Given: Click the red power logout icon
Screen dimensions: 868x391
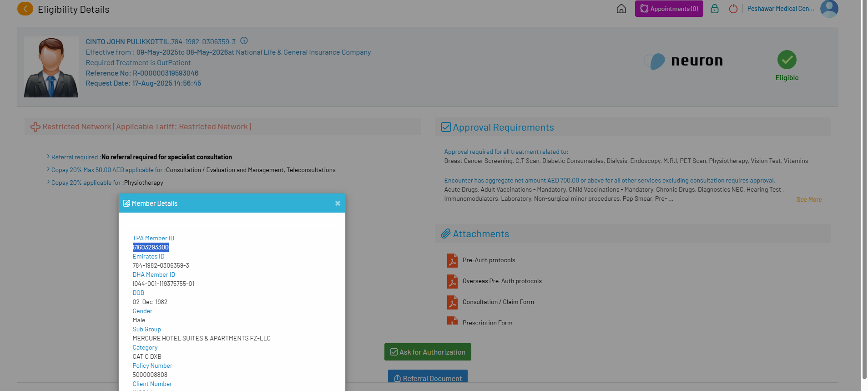Looking at the screenshot, I should click(x=733, y=9).
